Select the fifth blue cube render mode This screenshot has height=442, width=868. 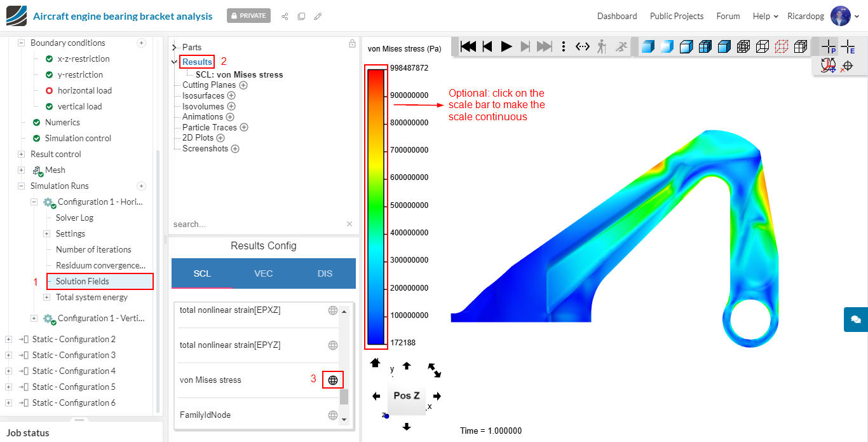coord(724,46)
